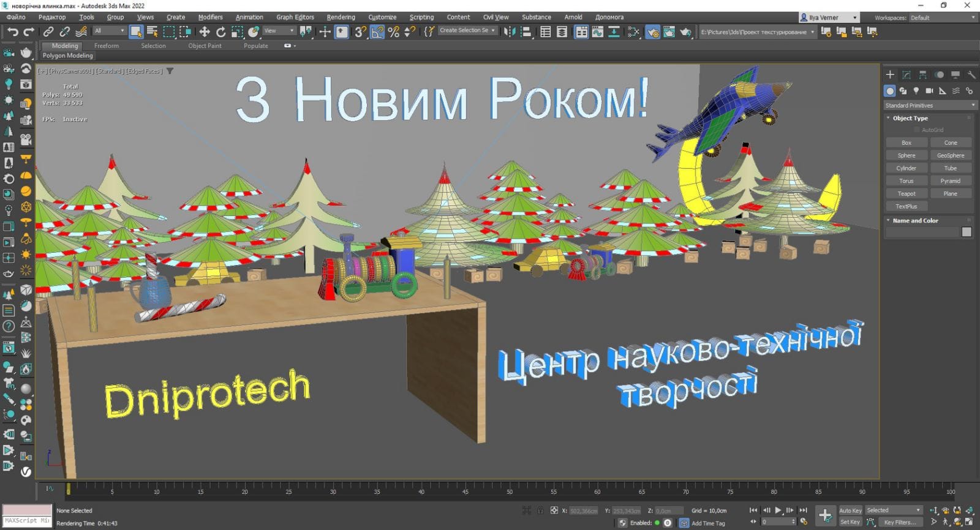Open the reference coordinate View dropdown
This screenshot has height=530, width=980.
point(279,31)
